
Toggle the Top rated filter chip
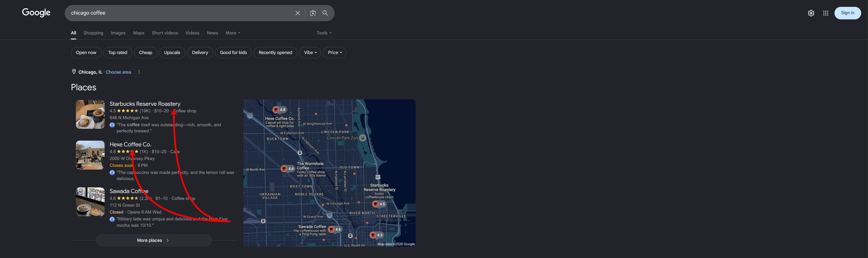118,53
